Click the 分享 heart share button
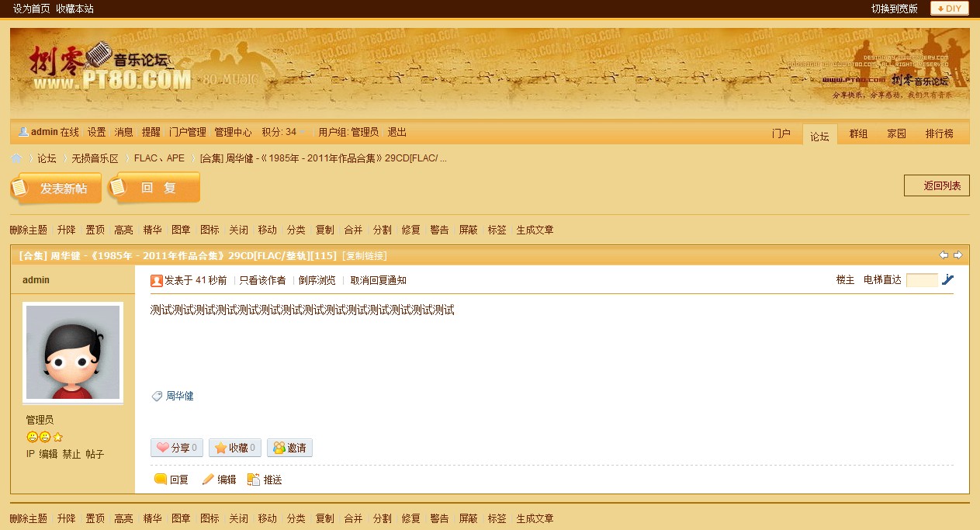Viewport: 980px width, 530px height. pyautogui.click(x=176, y=448)
